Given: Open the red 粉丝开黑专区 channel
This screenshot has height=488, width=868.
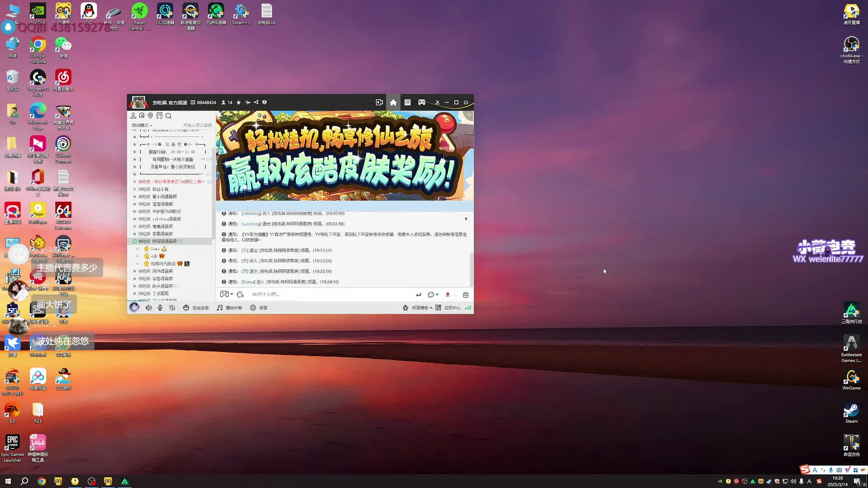Looking at the screenshot, I should pos(171,182).
